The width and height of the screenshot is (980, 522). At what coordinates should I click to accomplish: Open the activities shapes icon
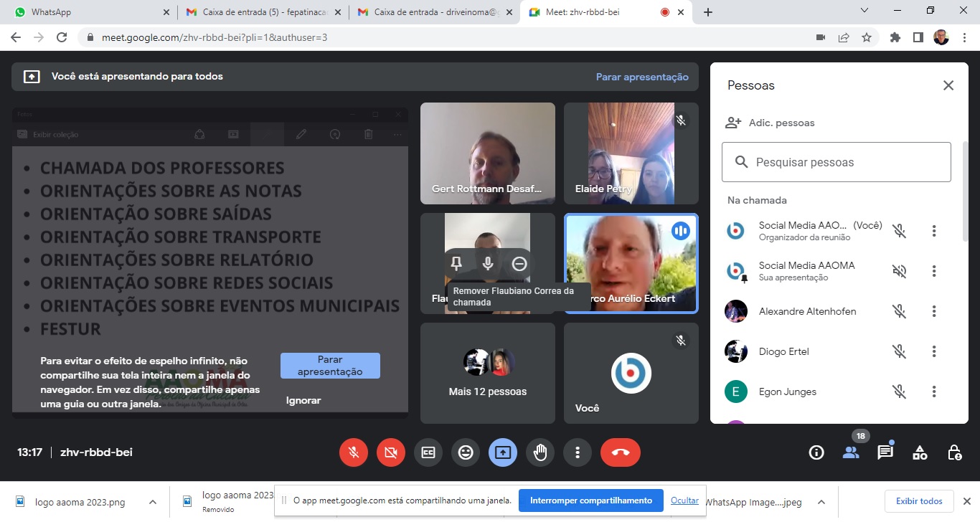click(920, 452)
